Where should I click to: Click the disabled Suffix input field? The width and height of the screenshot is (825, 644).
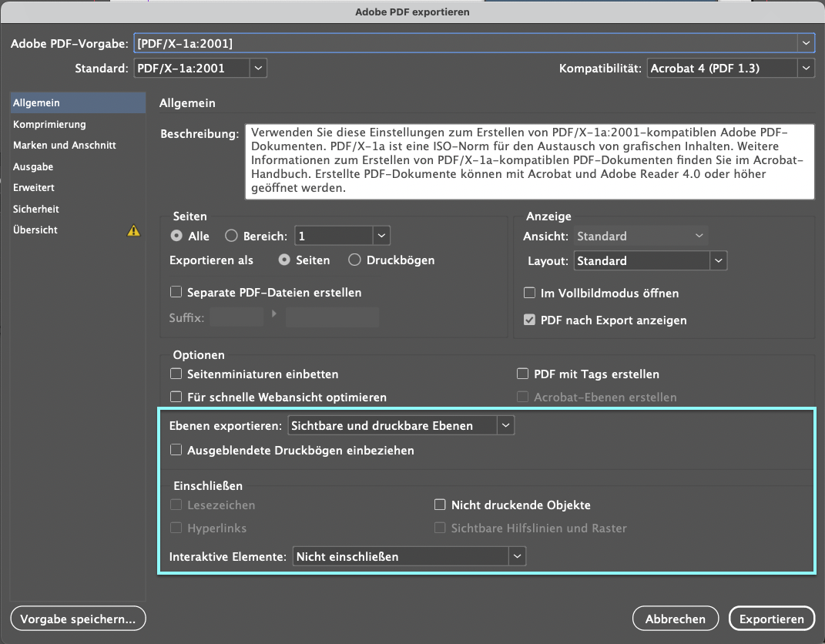236,317
